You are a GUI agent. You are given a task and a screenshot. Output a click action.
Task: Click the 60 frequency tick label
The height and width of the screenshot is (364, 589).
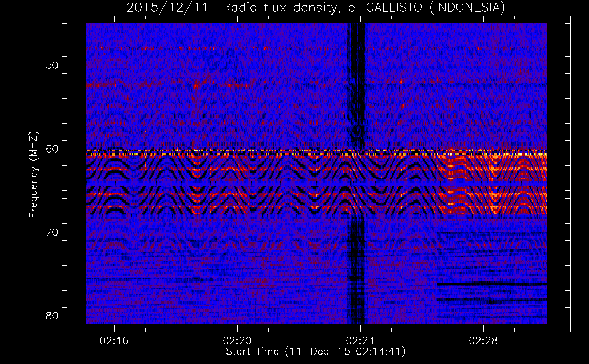(52, 149)
